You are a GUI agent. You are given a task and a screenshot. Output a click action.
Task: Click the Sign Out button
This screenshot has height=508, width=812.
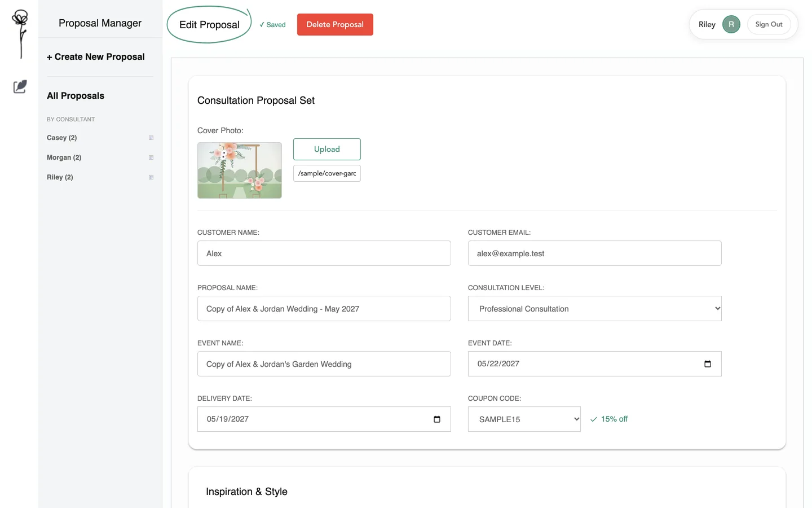[769, 24]
